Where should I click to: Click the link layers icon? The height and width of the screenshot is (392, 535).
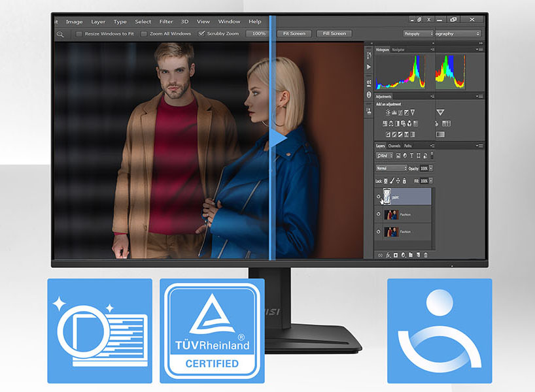pyautogui.click(x=379, y=255)
